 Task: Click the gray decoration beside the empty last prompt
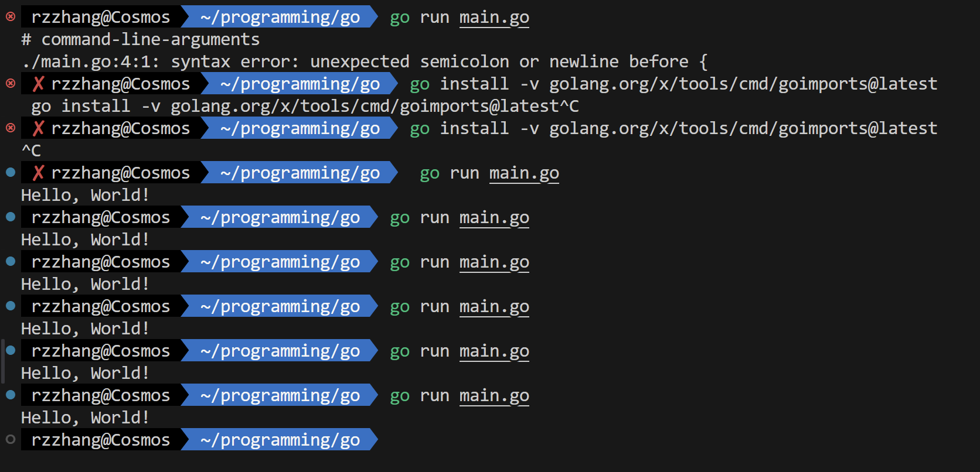coord(11,439)
